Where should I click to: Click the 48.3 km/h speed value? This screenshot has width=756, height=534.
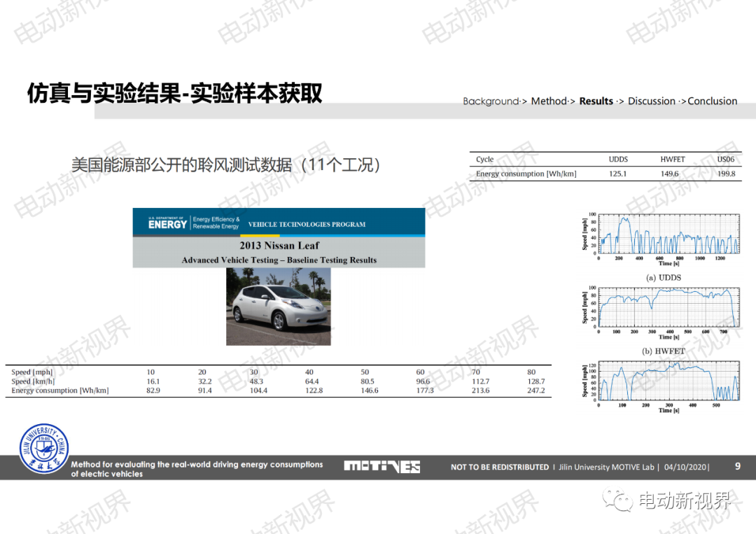coord(256,381)
